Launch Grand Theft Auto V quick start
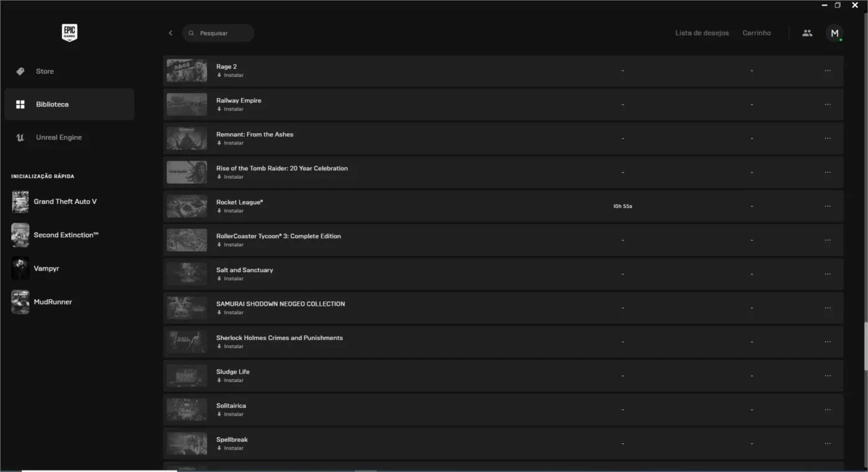The image size is (868, 472). click(65, 202)
